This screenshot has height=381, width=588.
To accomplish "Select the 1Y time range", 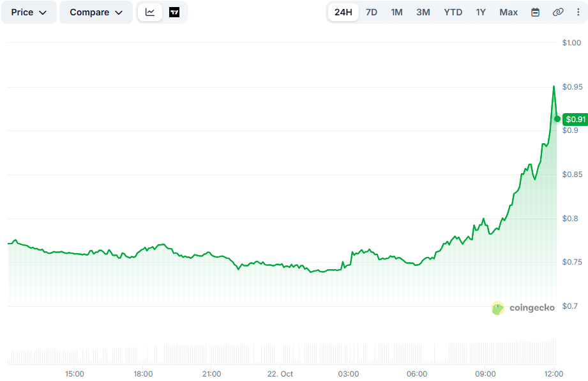I will pos(481,12).
